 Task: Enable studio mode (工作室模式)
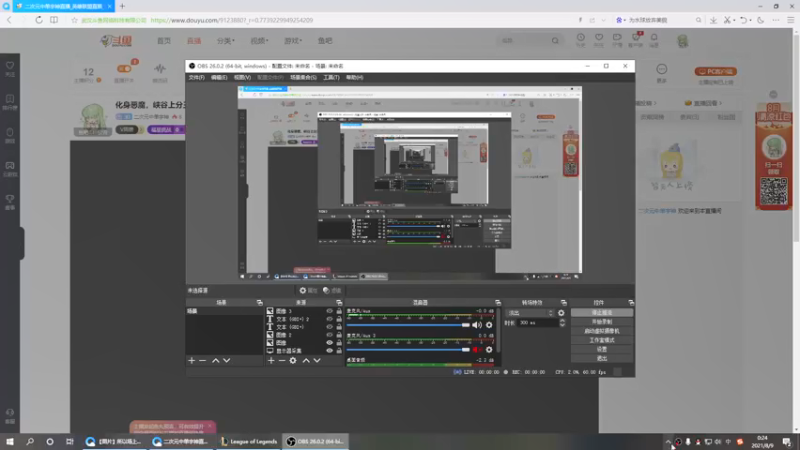click(x=602, y=340)
